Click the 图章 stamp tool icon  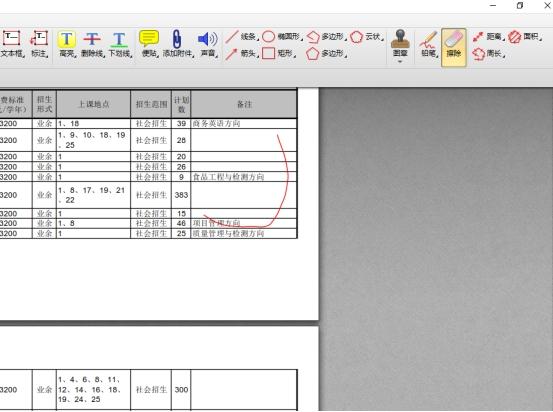click(400, 43)
